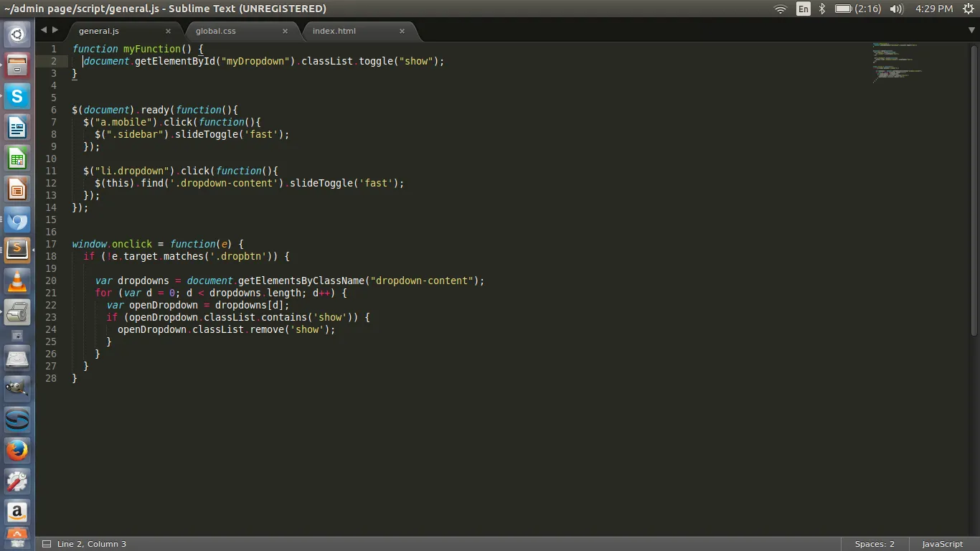
Task: Click the word remove on line 24
Action: [267, 329]
